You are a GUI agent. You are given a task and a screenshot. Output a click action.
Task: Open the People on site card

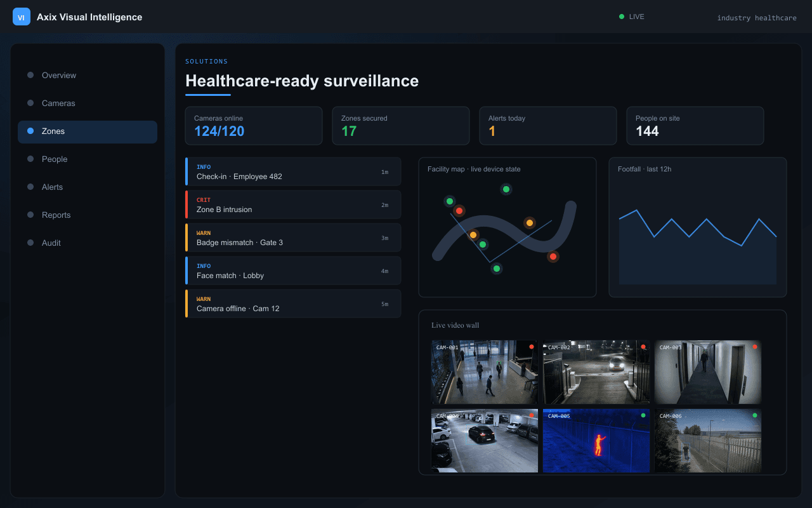pos(695,126)
